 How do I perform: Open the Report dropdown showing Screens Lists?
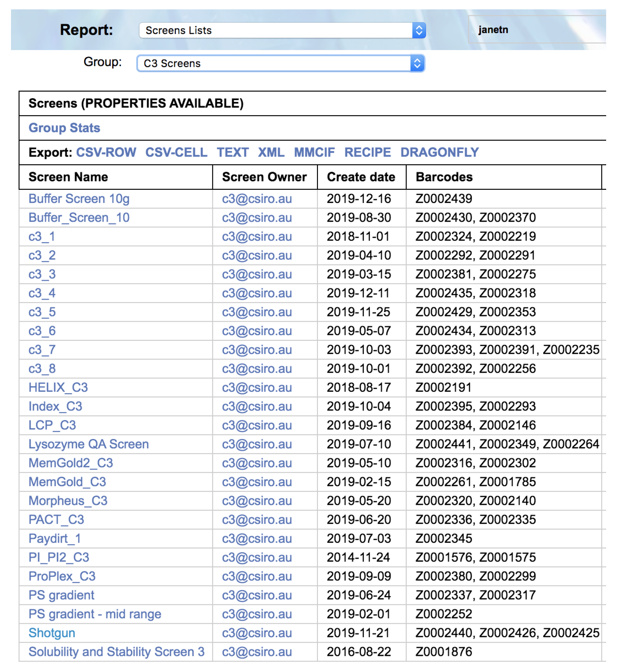282,31
